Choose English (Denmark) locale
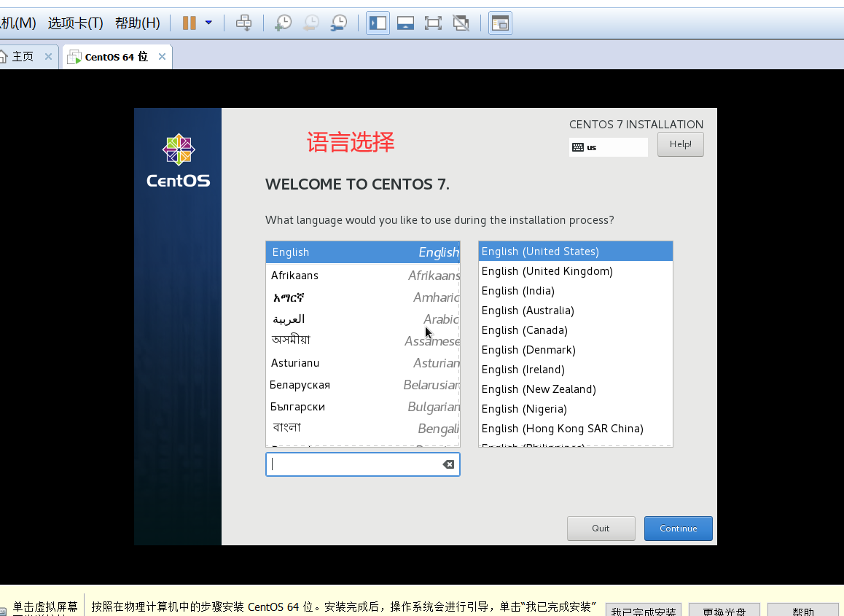The height and width of the screenshot is (616, 844). pyautogui.click(x=575, y=350)
